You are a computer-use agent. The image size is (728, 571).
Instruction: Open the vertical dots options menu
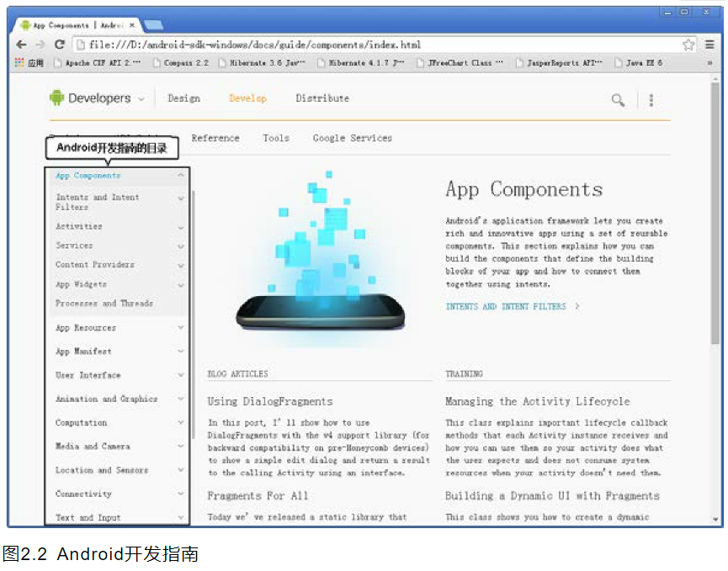point(651,100)
